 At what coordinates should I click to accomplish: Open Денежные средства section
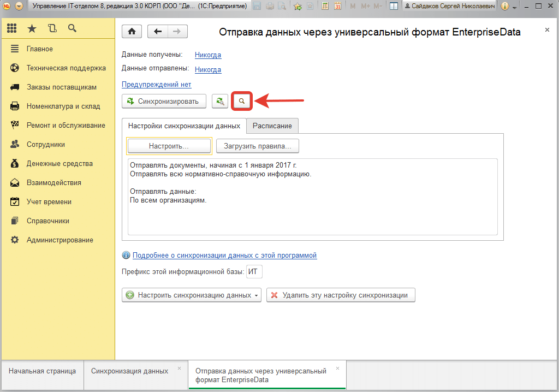(x=57, y=163)
